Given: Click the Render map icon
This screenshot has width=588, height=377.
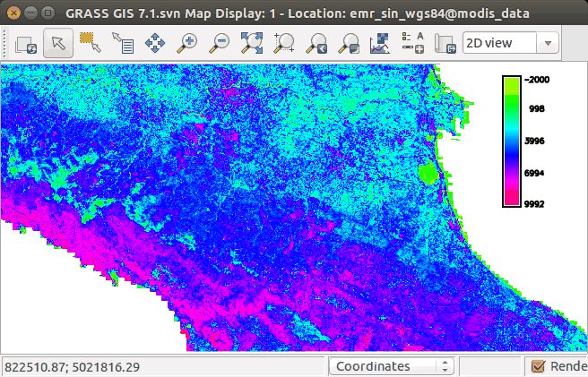Looking at the screenshot, I should (24, 43).
